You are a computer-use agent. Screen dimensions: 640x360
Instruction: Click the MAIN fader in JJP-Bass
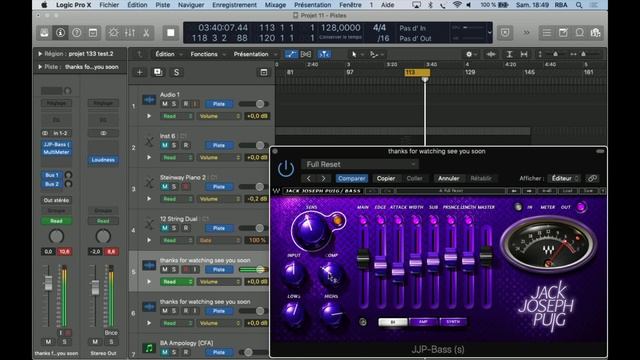tap(363, 258)
